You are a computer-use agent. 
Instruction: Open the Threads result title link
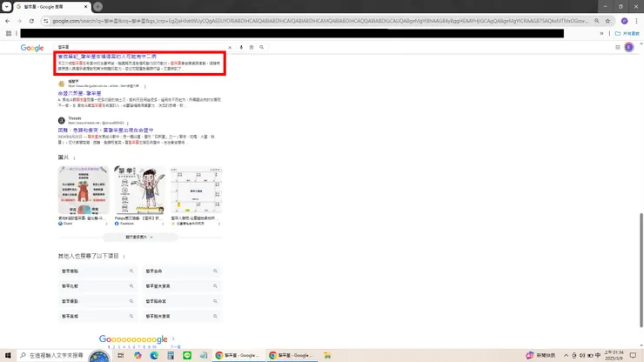point(105,130)
